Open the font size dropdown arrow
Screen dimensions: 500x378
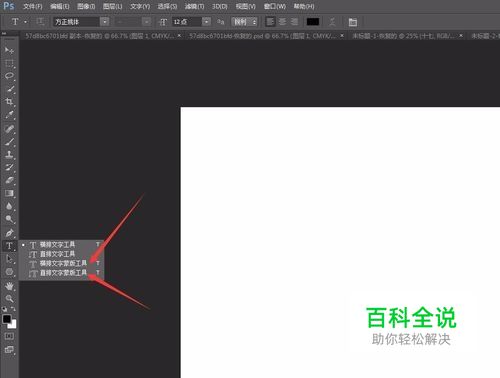point(207,22)
